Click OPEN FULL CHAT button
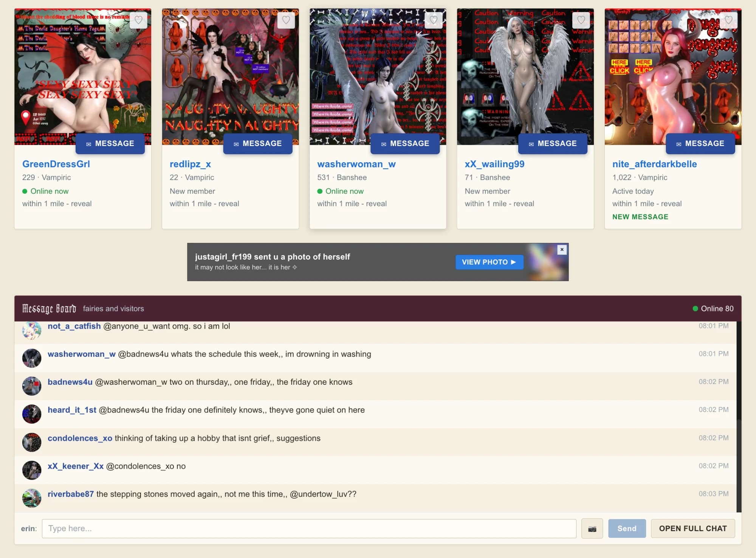The image size is (756, 558). point(692,528)
